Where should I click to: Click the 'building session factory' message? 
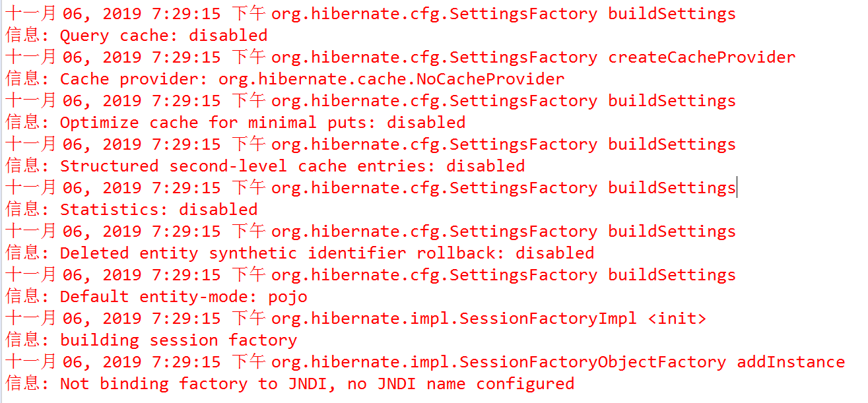click(178, 340)
